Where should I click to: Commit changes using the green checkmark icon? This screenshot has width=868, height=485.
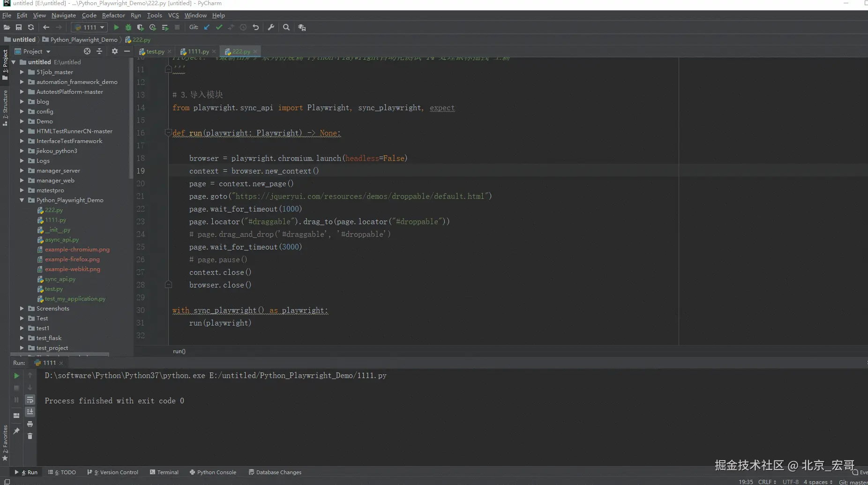tap(219, 27)
